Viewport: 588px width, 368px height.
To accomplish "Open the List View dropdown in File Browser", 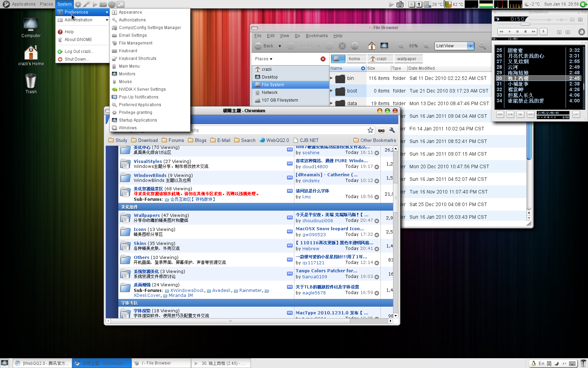I will pyautogui.click(x=454, y=46).
